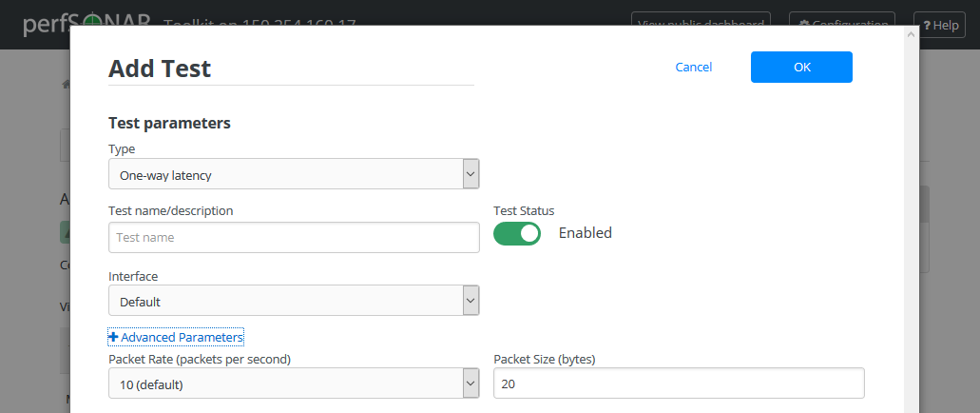This screenshot has height=413, width=980.
Task: Open the Type dropdown showing One-way latency
Action: coord(294,174)
